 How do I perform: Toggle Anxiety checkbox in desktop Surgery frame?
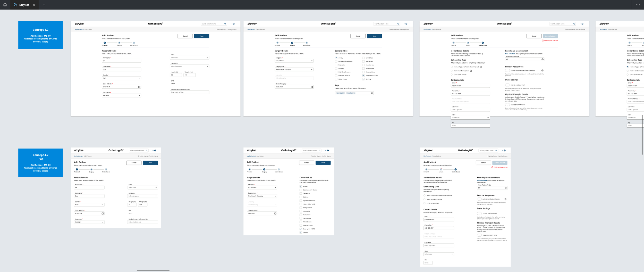(336, 58)
